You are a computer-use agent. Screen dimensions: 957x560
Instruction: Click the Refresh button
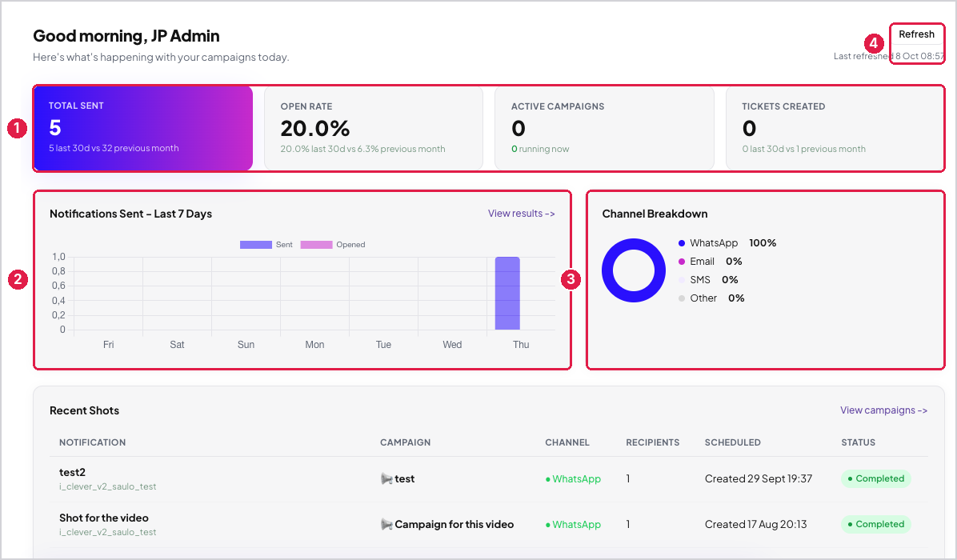(x=916, y=34)
